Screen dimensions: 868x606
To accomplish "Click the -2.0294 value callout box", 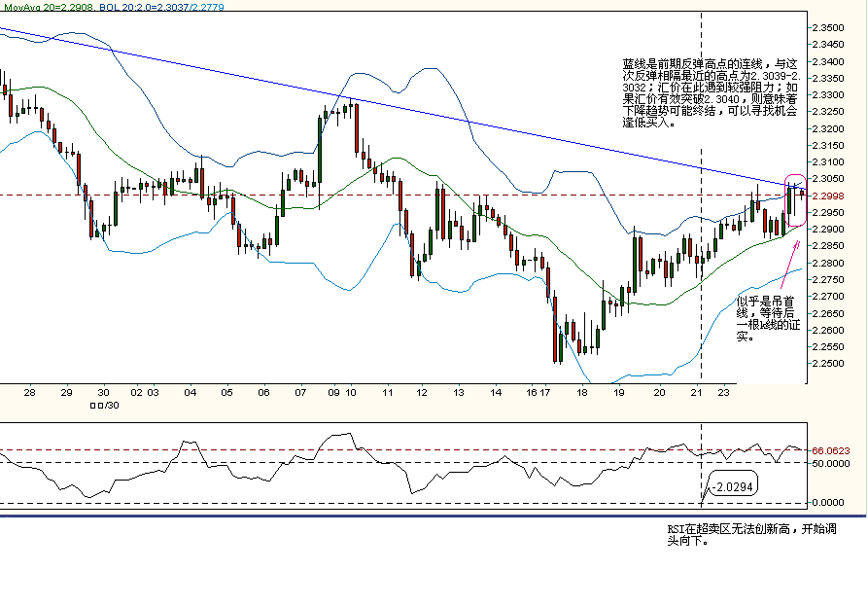I will click(x=732, y=484).
